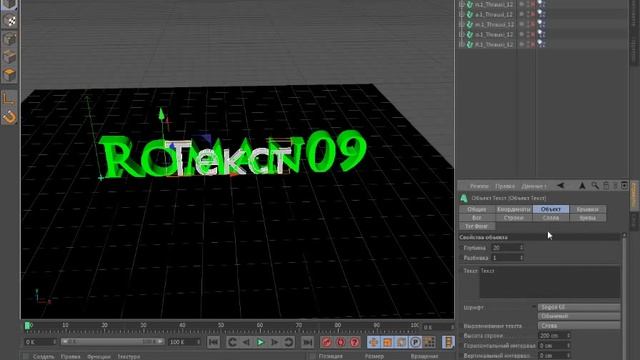Toggle red autokeying button
640x360 pixels.
[x=341, y=342]
